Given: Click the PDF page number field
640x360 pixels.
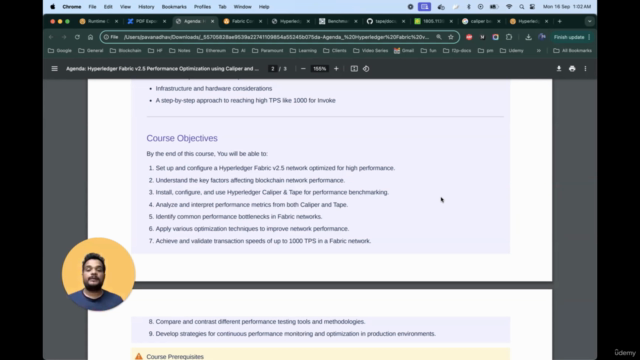Looking at the screenshot, I should click(273, 69).
